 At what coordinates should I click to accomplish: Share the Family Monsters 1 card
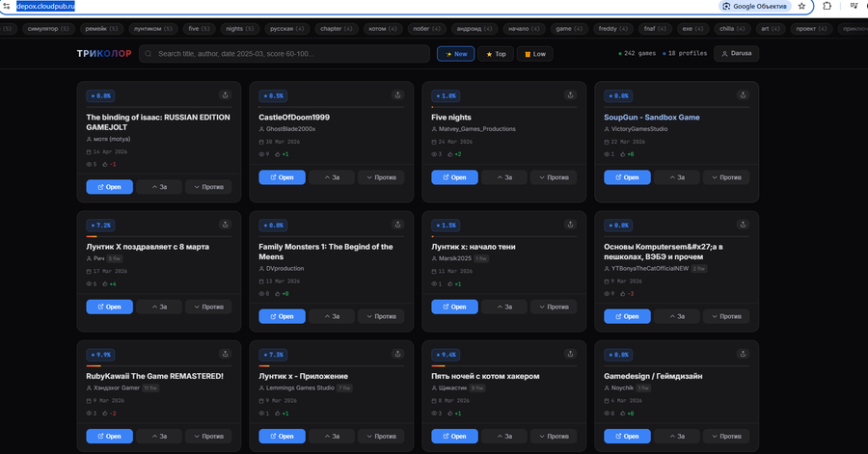pos(397,225)
